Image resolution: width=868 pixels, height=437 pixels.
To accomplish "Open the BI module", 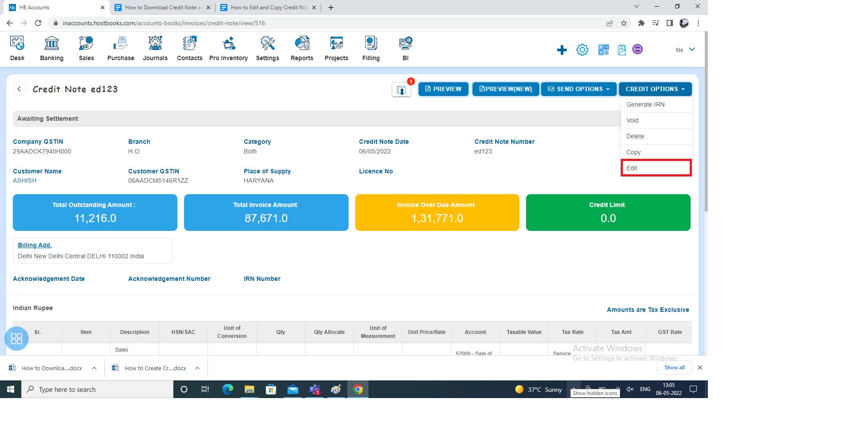I will (x=405, y=48).
